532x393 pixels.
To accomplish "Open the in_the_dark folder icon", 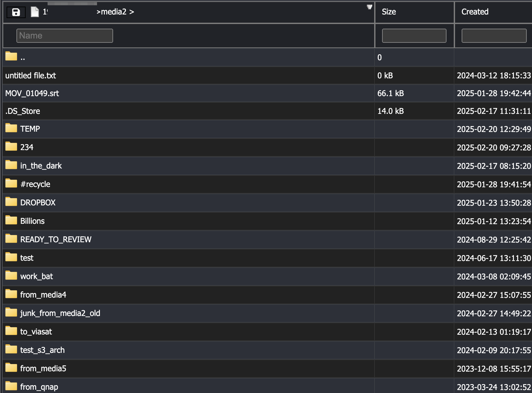I will (x=11, y=165).
